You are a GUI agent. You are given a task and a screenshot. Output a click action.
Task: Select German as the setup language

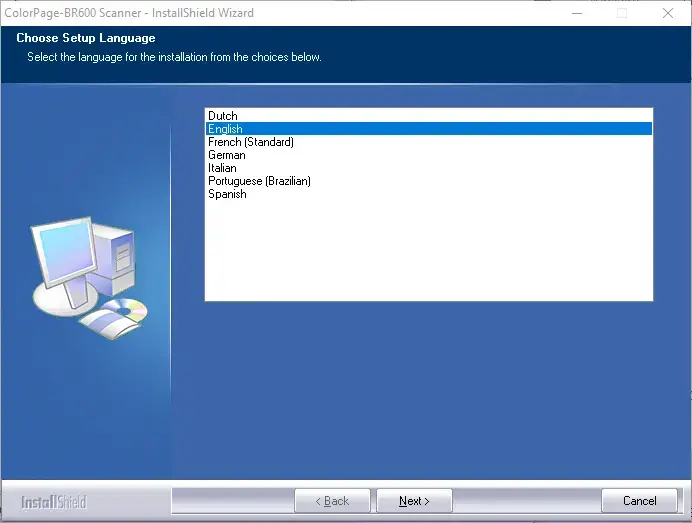[x=227, y=155]
